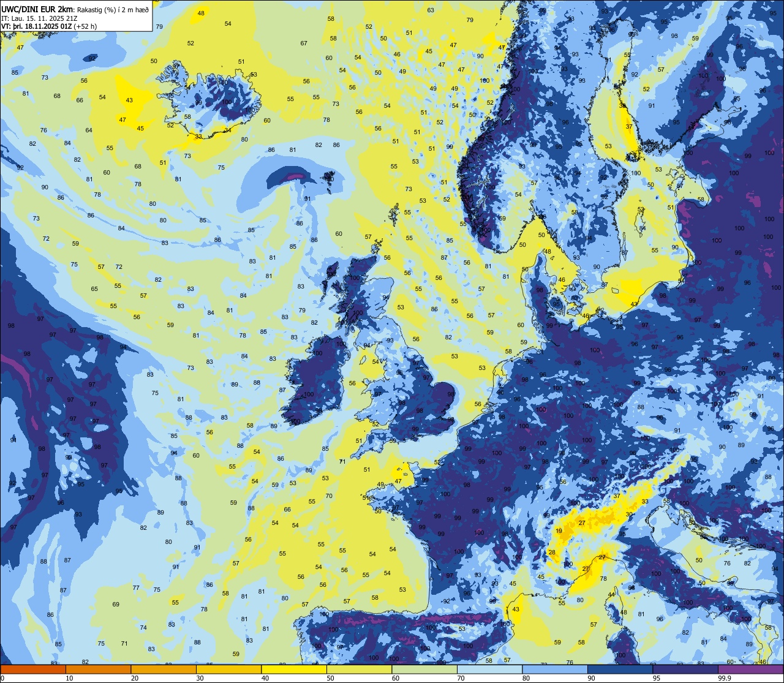784x683 pixels.
Task: Click the humidity value 28 on the map
Action: 552,553
